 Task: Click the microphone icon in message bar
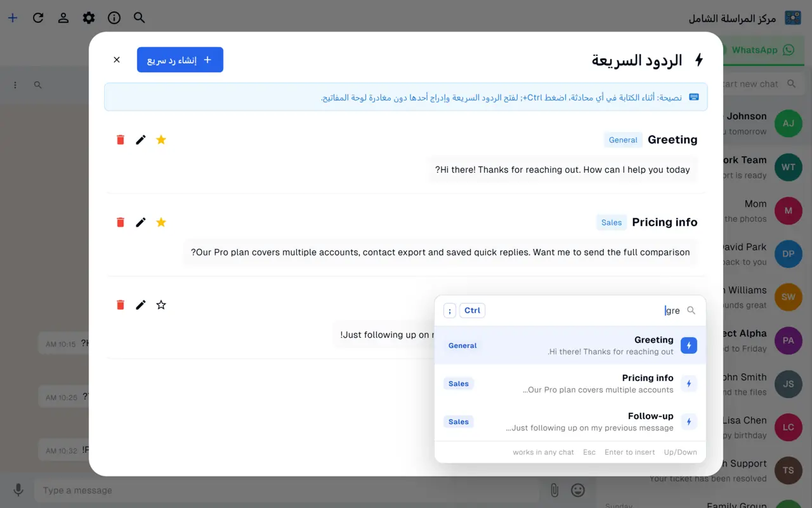(x=18, y=490)
